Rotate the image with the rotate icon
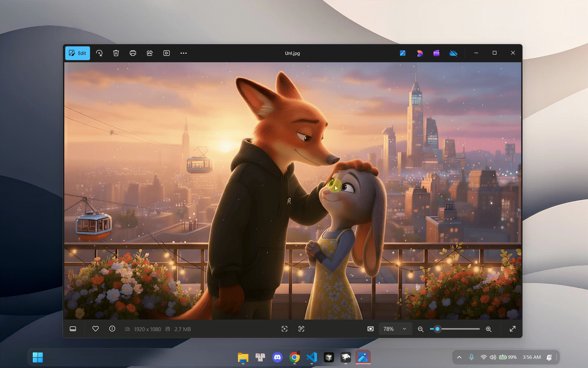Image resolution: width=588 pixels, height=368 pixels. click(x=99, y=53)
